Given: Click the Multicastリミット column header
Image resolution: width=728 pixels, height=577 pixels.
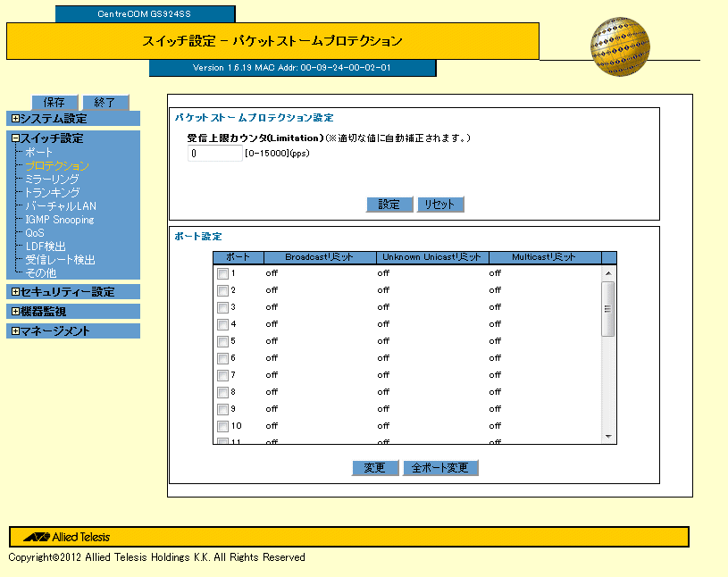Looking at the screenshot, I should (x=545, y=257).
